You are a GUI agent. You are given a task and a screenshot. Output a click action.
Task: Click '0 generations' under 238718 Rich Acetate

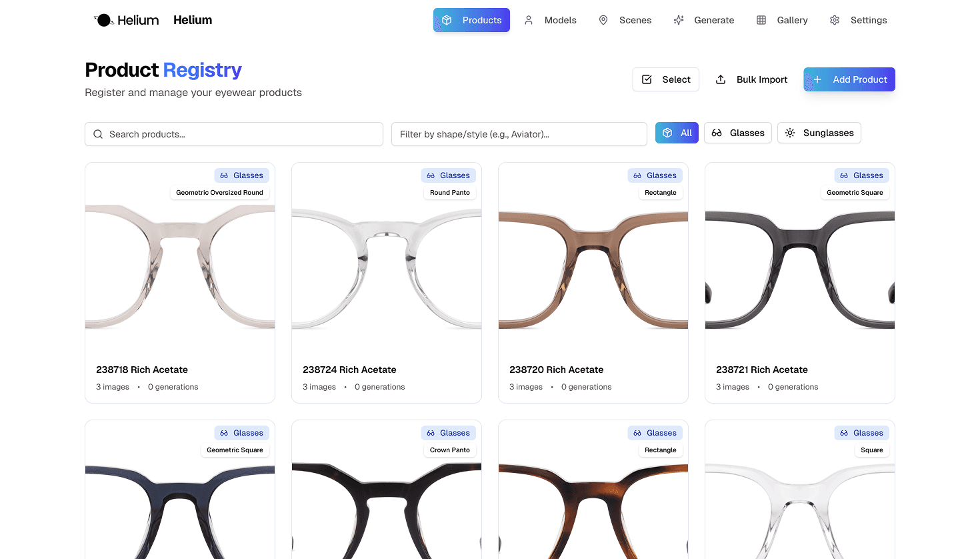tap(173, 387)
